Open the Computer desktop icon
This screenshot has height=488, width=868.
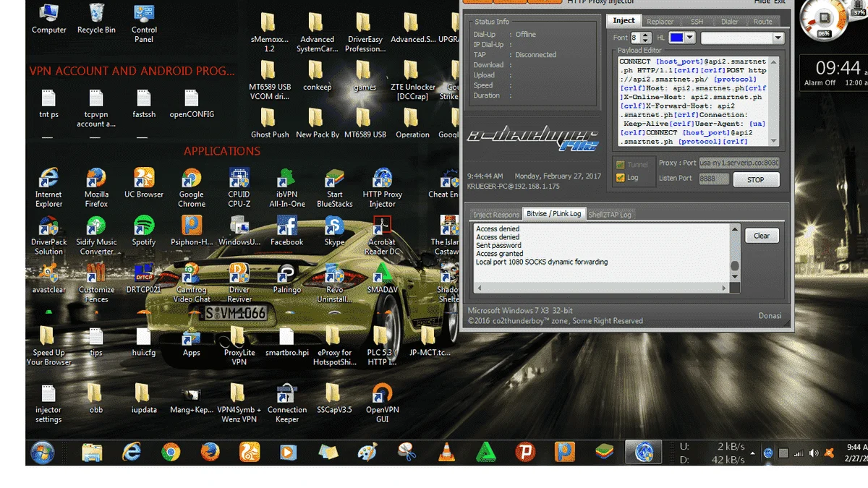pyautogui.click(x=48, y=19)
